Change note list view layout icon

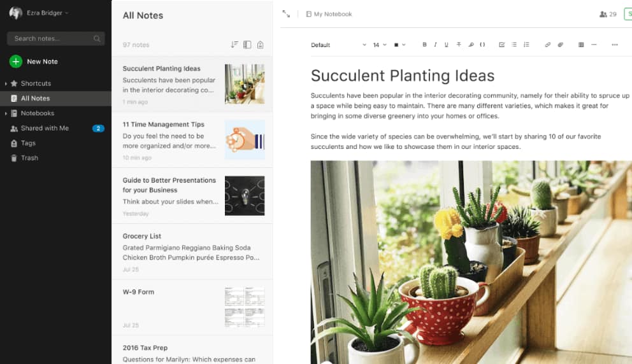pyautogui.click(x=247, y=45)
